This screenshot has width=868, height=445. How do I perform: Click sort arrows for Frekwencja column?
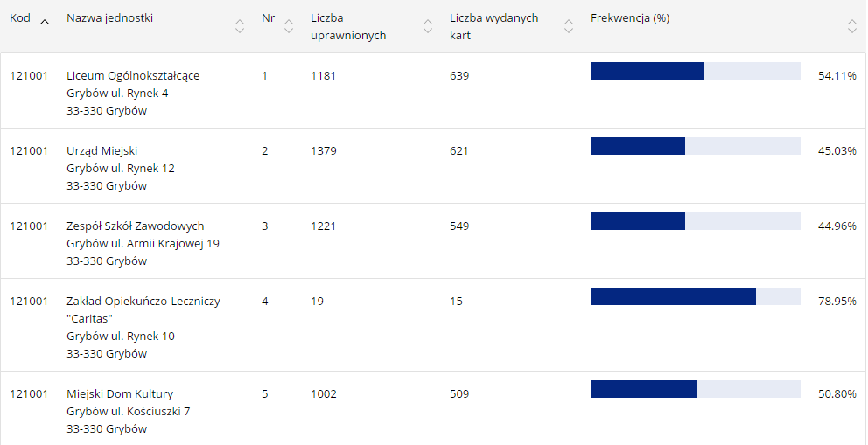click(851, 26)
